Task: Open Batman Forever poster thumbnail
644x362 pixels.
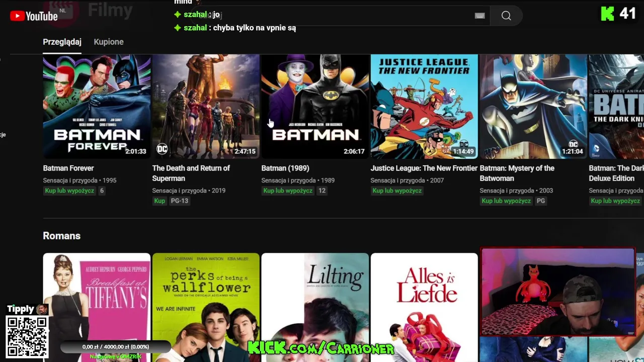Action: pos(97,107)
